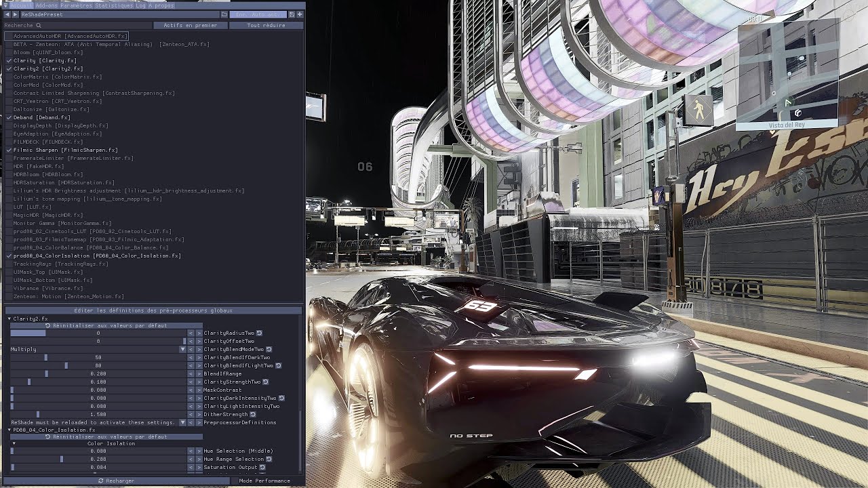The width and height of the screenshot is (868, 488).
Task: Collapse the ReShade overlay window triangle
Action: point(5,5)
